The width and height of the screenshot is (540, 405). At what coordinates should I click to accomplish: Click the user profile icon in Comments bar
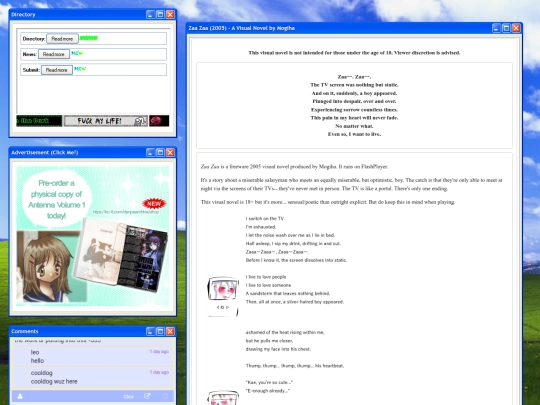[20, 396]
